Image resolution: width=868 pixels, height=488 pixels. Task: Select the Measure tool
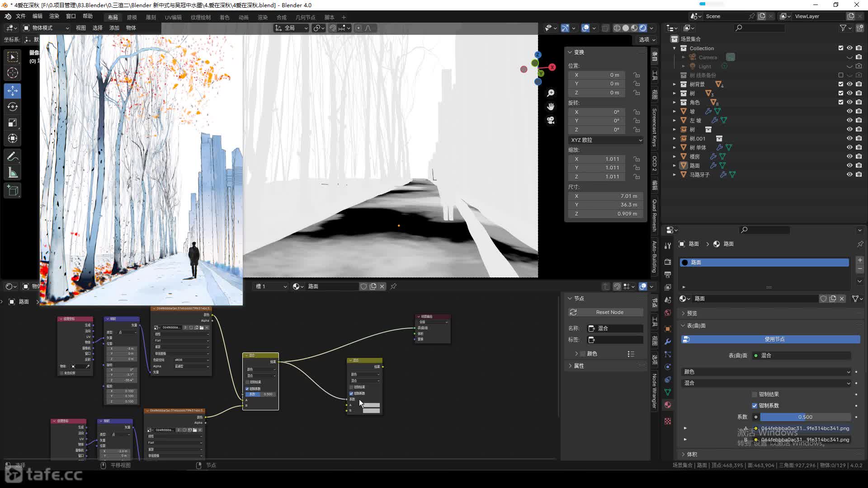click(x=13, y=173)
